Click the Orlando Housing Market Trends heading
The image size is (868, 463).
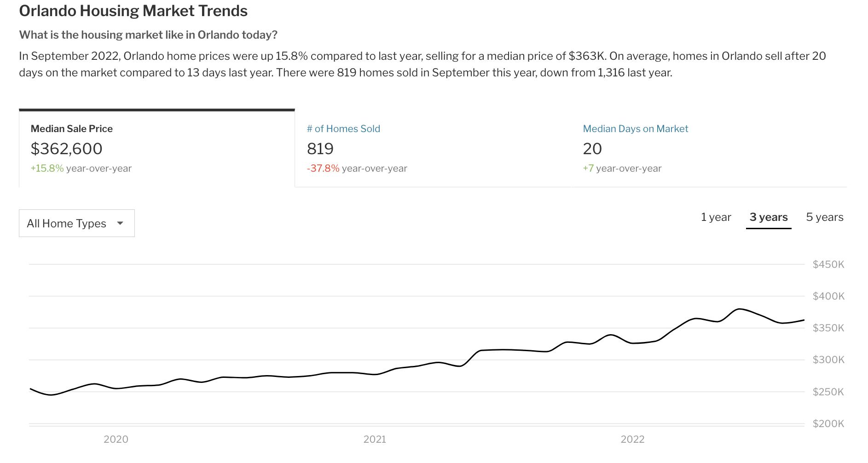tap(133, 11)
